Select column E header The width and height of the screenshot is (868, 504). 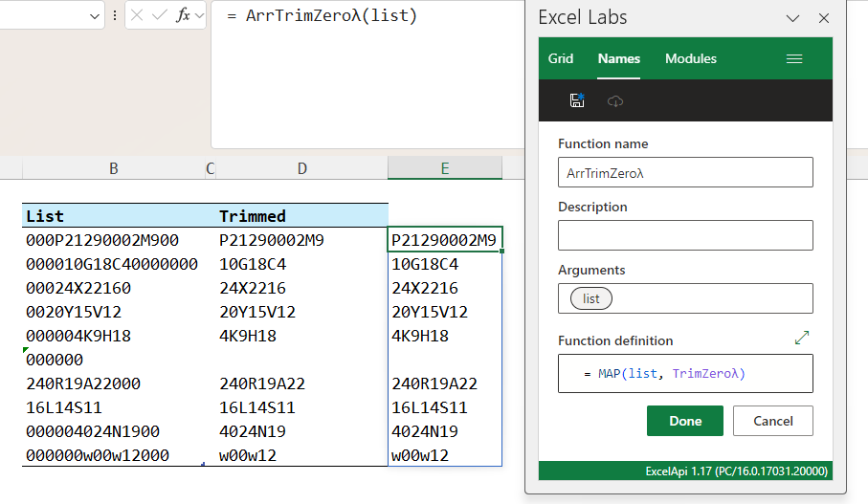tap(445, 168)
